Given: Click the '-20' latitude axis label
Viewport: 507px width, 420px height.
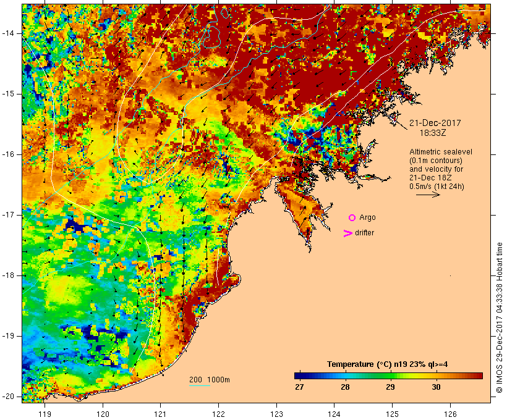Looking at the screenshot, I should pos(8,397).
